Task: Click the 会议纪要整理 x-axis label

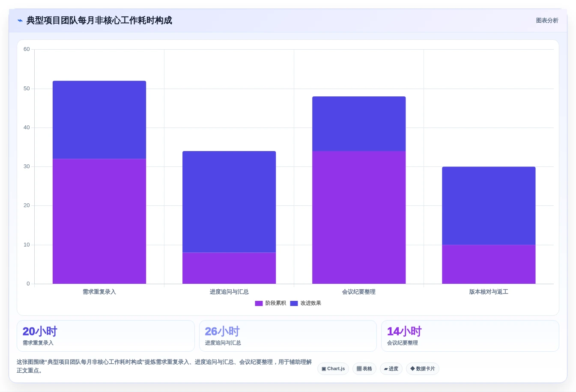Action: 359,292
